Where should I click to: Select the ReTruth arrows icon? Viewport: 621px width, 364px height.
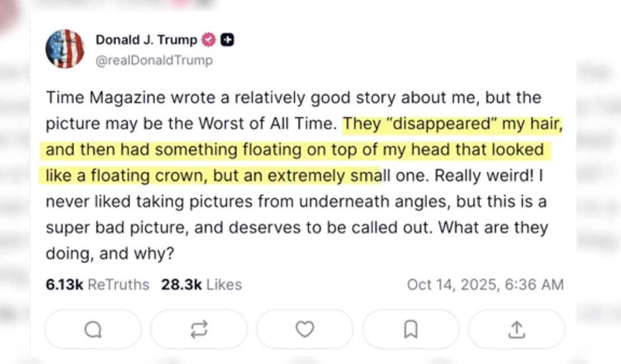[x=199, y=330]
